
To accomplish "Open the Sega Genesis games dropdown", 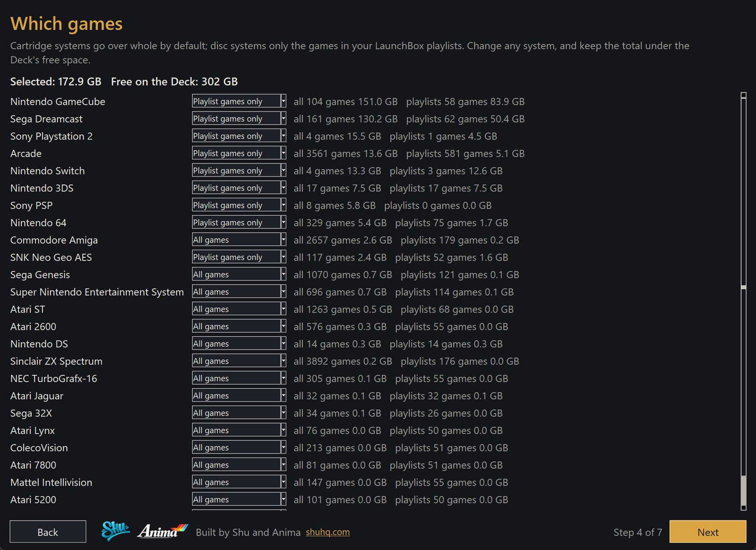I will pyautogui.click(x=239, y=275).
